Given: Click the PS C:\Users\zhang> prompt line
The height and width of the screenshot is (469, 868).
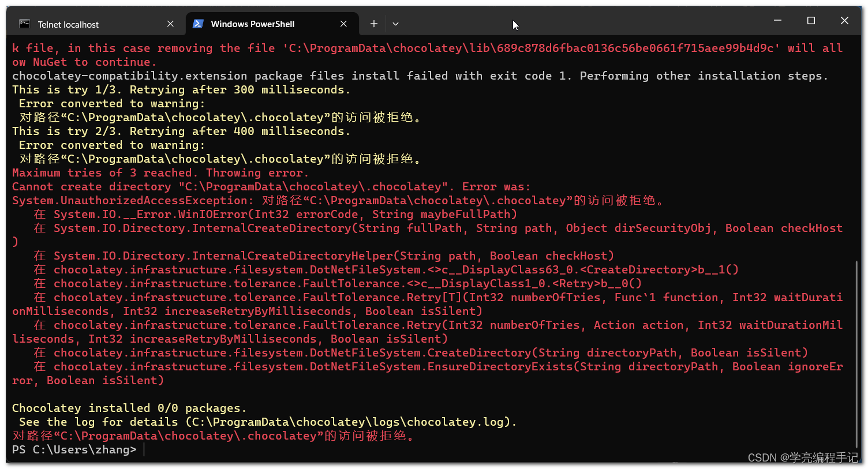Looking at the screenshot, I should tap(74, 449).
